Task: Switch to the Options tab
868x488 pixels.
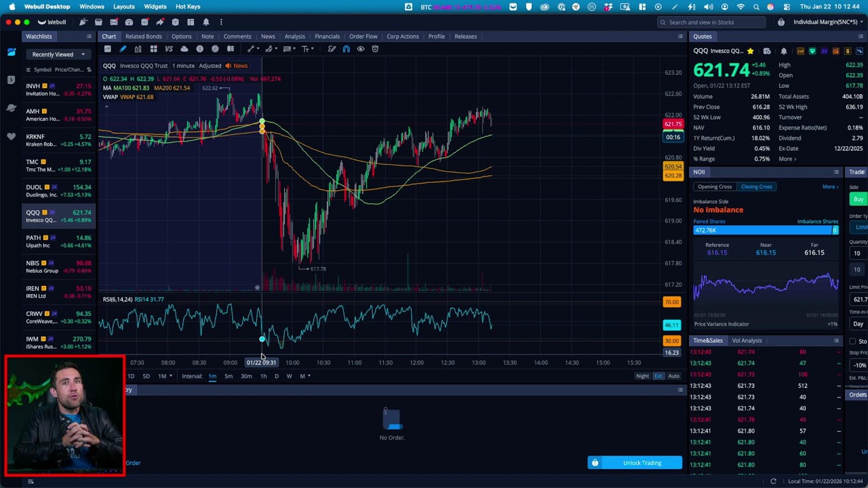Action: click(181, 37)
